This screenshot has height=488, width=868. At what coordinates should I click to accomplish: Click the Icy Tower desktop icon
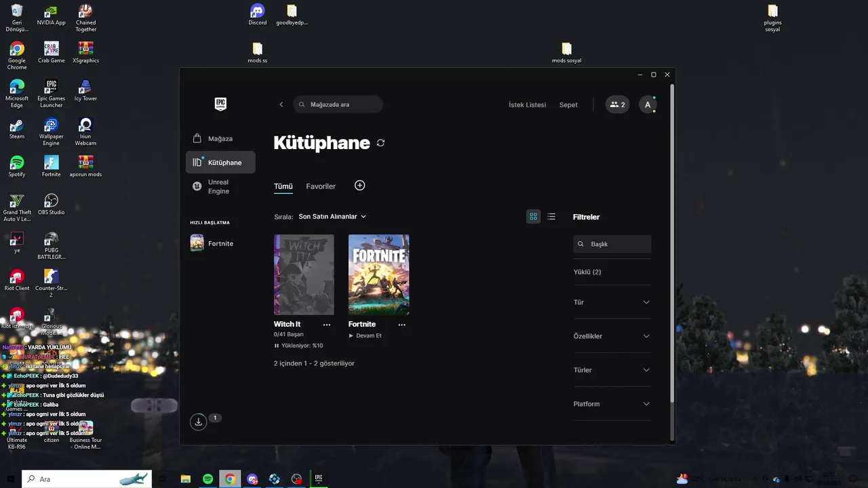tap(85, 91)
